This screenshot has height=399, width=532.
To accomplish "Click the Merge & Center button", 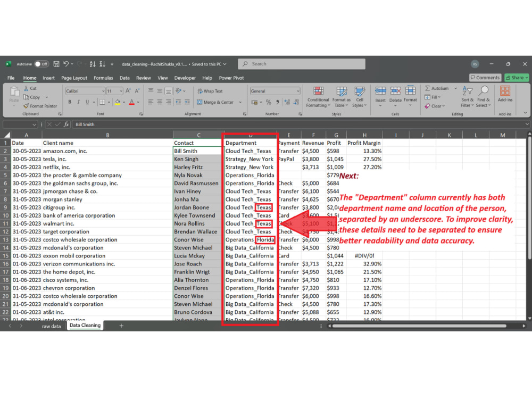I will click(215, 102).
